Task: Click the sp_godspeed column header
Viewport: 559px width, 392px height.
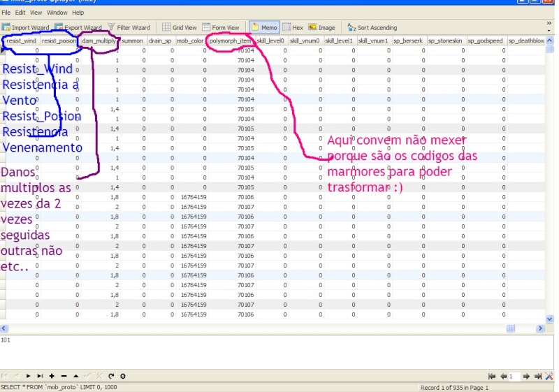Action: [x=486, y=41]
